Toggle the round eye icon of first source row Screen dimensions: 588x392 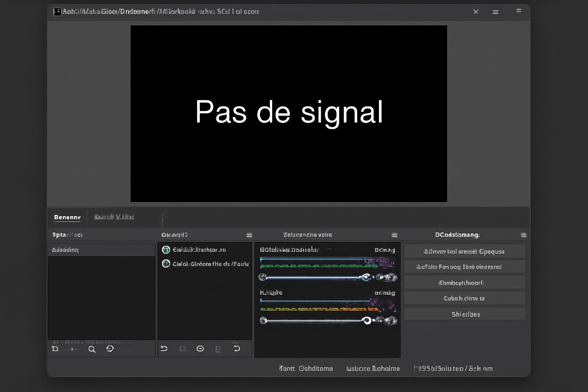pos(166,250)
